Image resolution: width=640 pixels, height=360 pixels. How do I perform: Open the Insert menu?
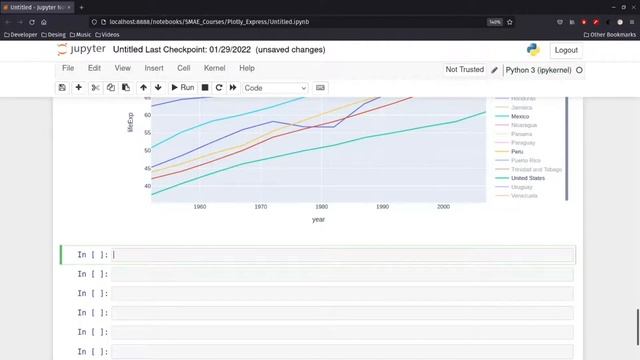pyautogui.click(x=154, y=68)
